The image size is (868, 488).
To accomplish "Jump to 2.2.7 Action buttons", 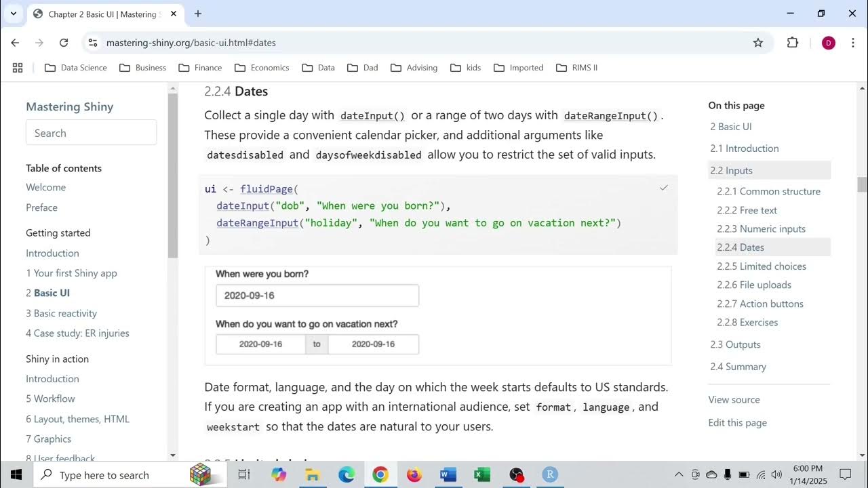I will pos(760,304).
